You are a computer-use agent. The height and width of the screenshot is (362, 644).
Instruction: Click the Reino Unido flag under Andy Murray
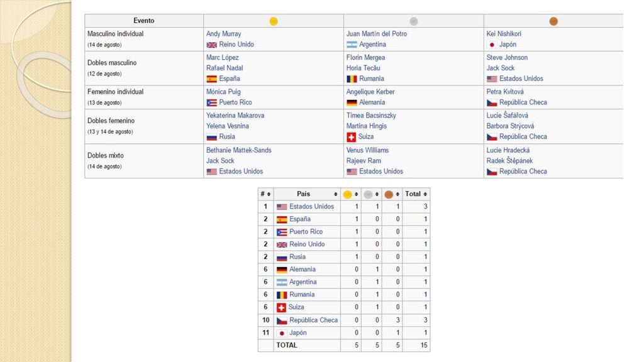tap(211, 45)
